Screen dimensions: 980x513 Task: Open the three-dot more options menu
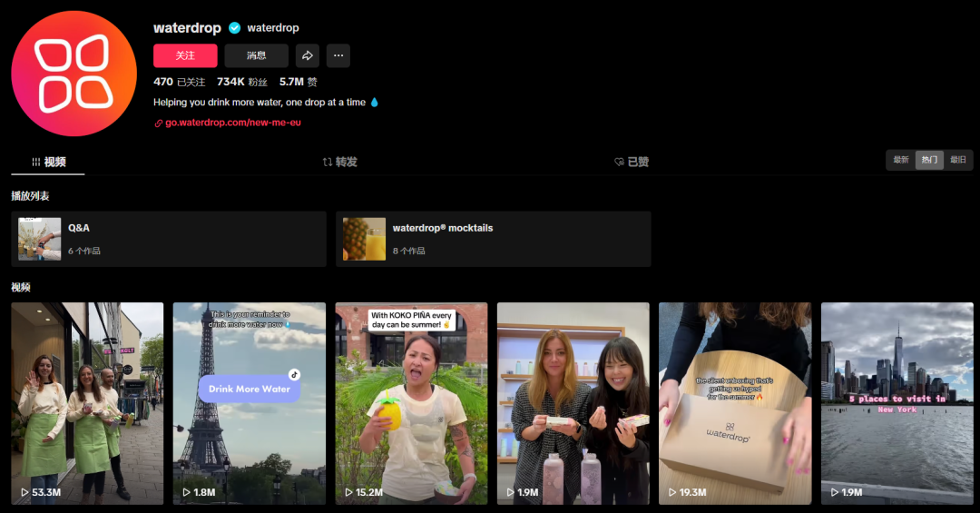click(338, 55)
